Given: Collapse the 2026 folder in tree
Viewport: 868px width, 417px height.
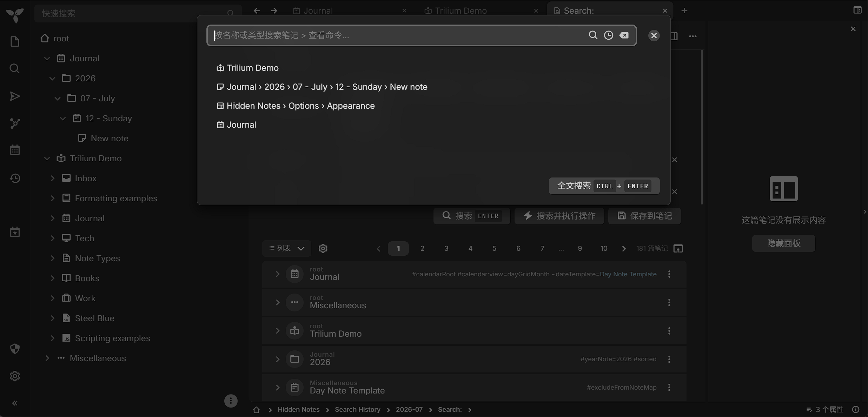Looking at the screenshot, I should pyautogui.click(x=52, y=78).
